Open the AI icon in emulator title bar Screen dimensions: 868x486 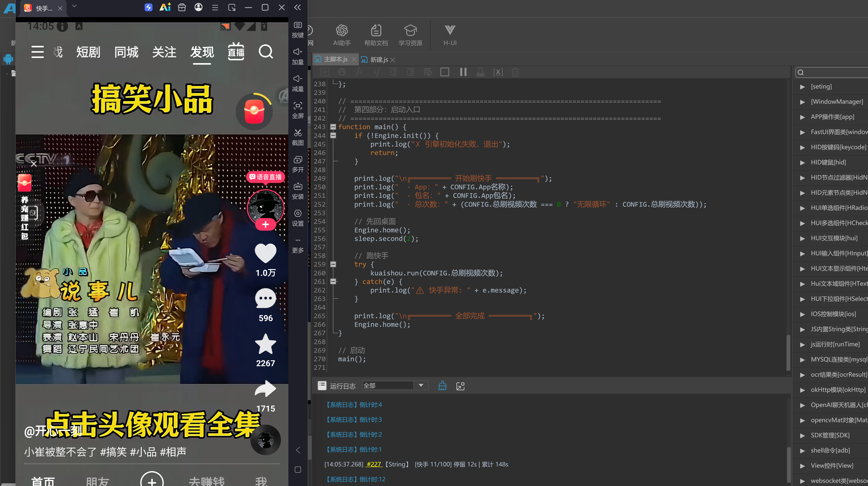coord(165,7)
